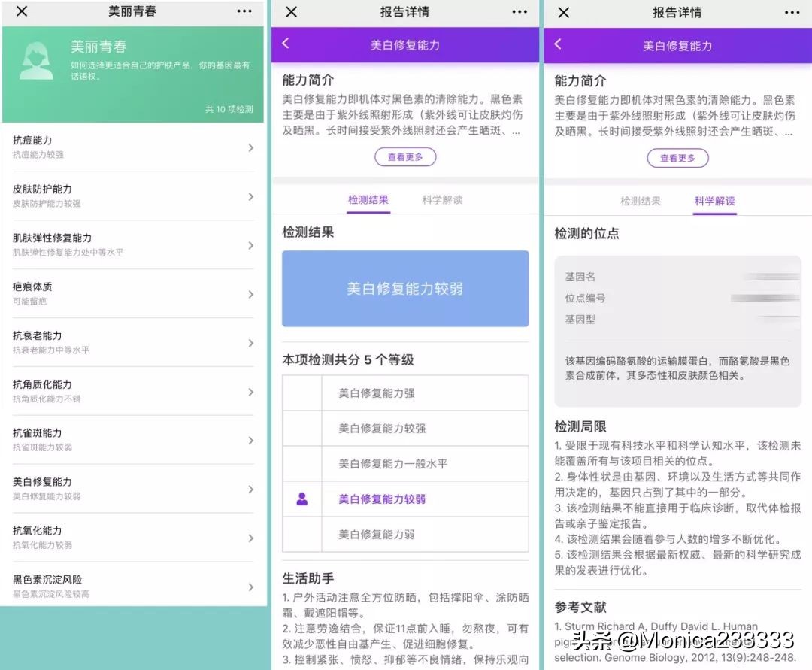Open the more options menu on right 报告详情 page

coord(792,11)
